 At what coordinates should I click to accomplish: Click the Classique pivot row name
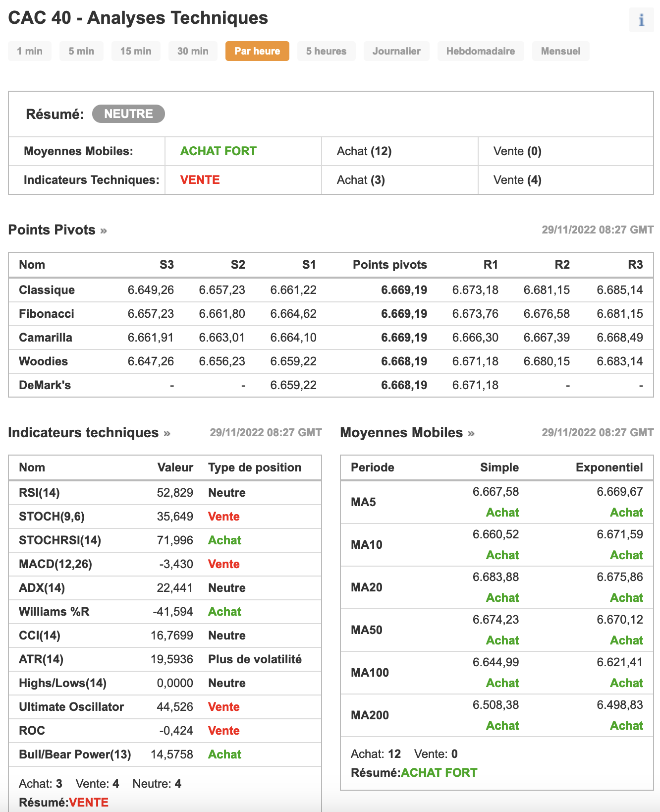coord(47,290)
